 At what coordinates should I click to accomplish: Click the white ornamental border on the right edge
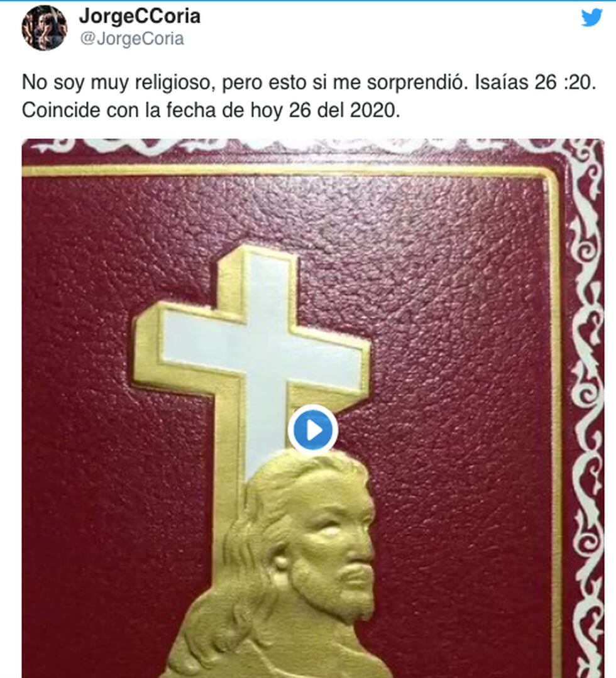[x=587, y=411]
